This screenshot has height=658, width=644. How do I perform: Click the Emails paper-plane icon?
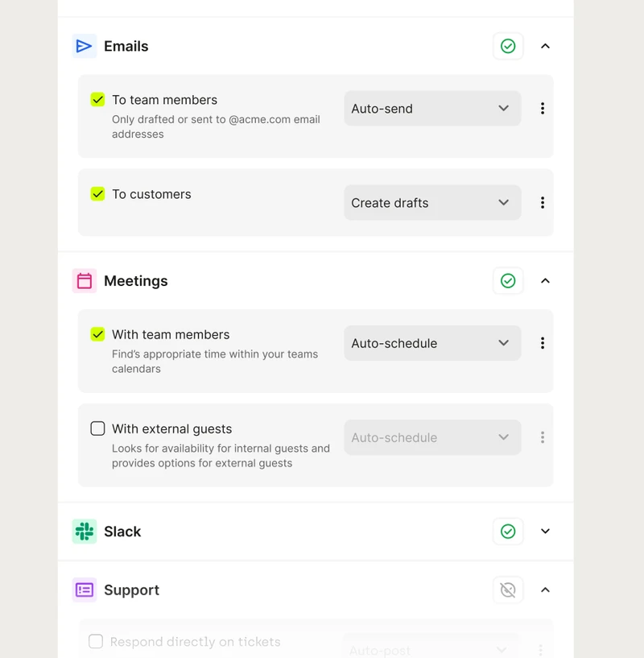pyautogui.click(x=85, y=46)
